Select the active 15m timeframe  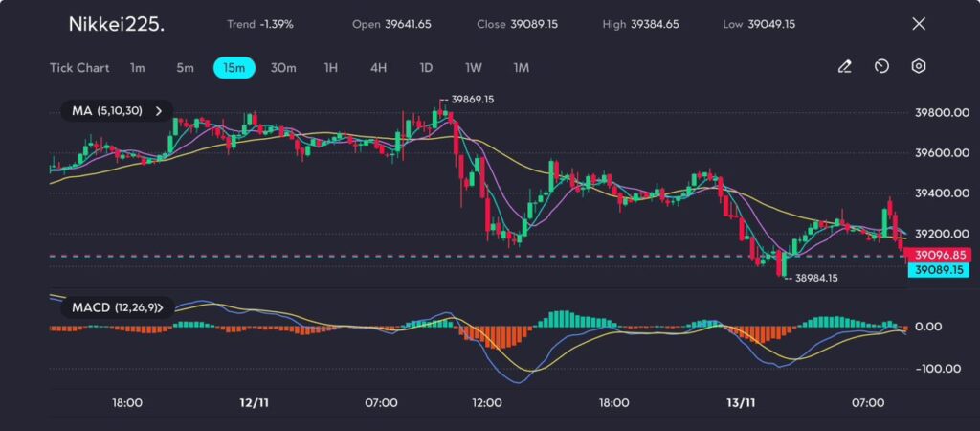click(234, 68)
